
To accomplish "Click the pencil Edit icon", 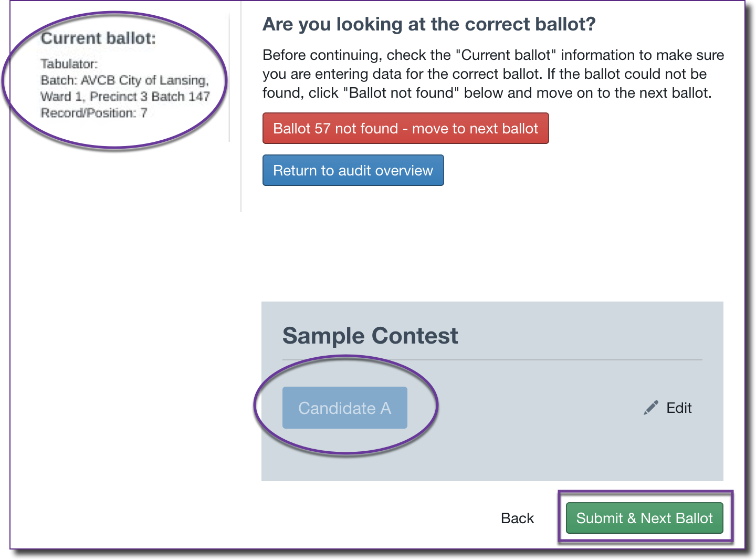I will [651, 408].
